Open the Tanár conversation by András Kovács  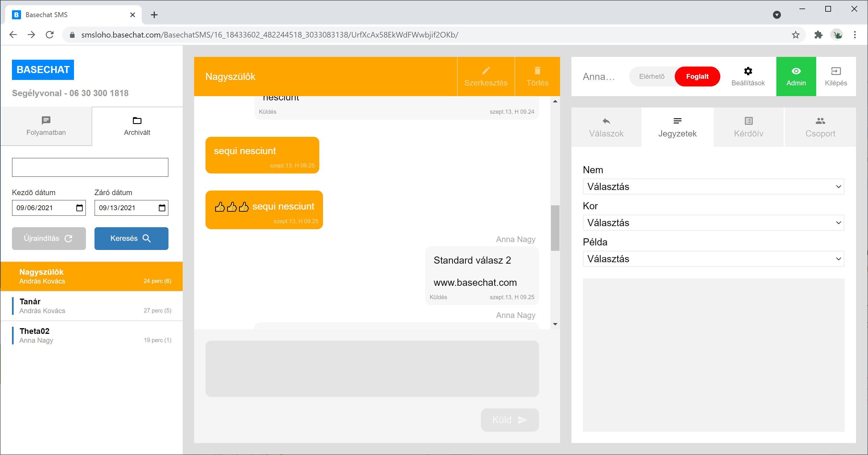(92, 306)
